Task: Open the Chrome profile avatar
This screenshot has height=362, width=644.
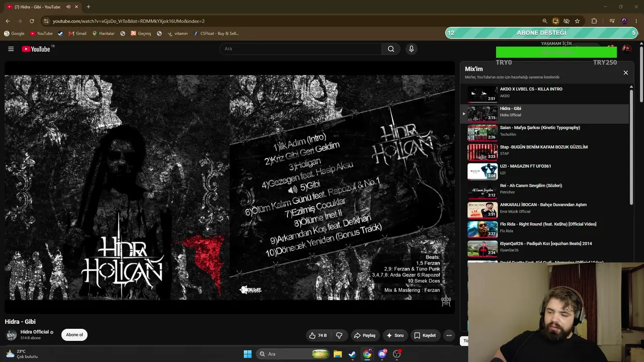Action: (x=624, y=21)
